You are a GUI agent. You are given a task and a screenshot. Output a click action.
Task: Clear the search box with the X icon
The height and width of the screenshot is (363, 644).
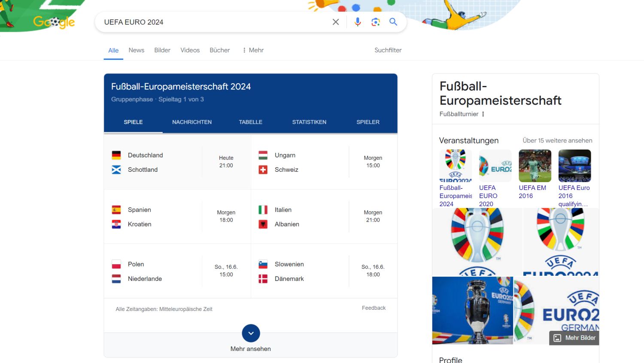tap(336, 22)
